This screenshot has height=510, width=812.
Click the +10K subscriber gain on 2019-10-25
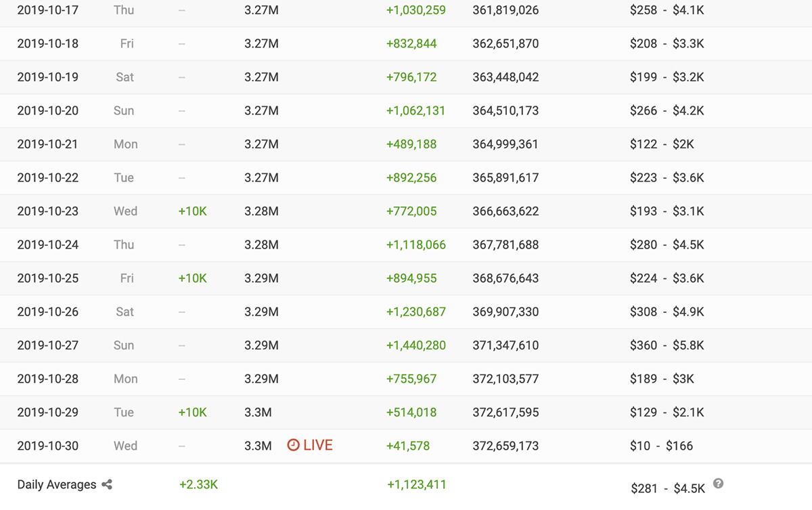click(x=192, y=278)
